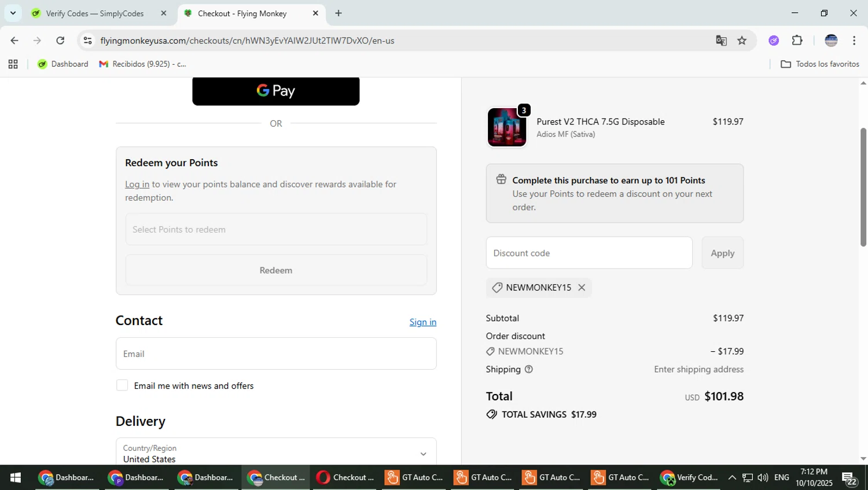
Task: Click the Shipping help question icon
Action: pyautogui.click(x=528, y=369)
